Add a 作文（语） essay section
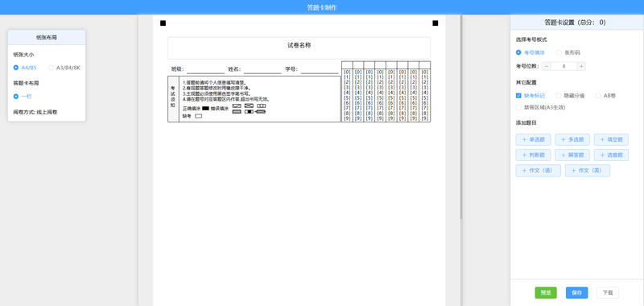 (538, 171)
